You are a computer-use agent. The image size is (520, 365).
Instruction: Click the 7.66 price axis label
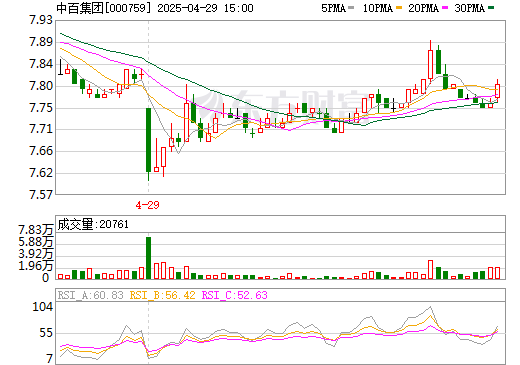(41, 151)
